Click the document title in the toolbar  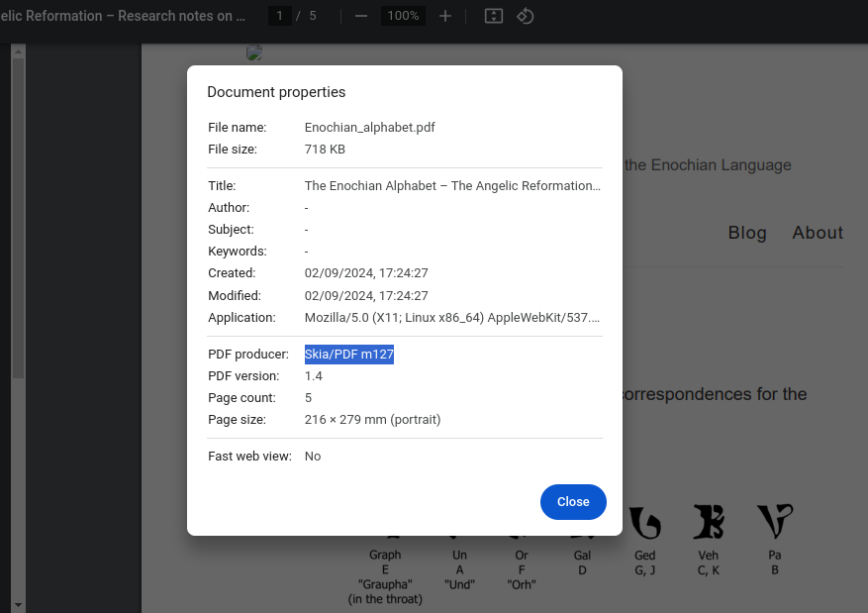pyautogui.click(x=123, y=16)
